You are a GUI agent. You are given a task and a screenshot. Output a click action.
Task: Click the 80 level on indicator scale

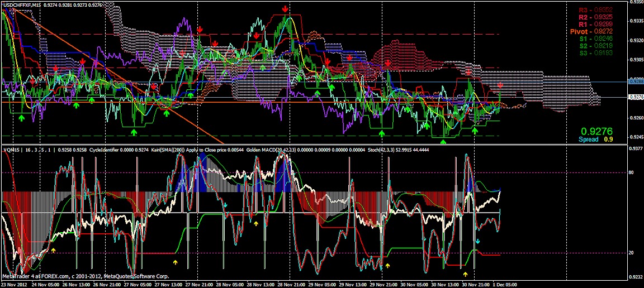click(632, 172)
